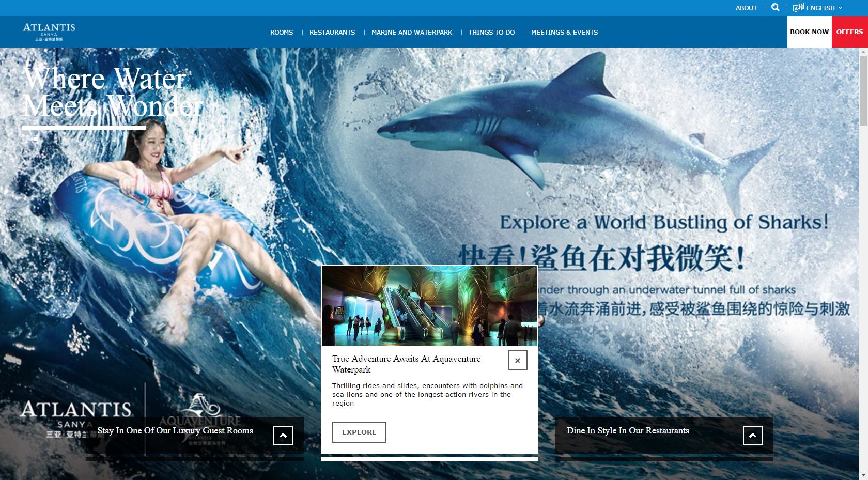Click the page scrollbar up arrow
The height and width of the screenshot is (480, 868).
coord(863,52)
